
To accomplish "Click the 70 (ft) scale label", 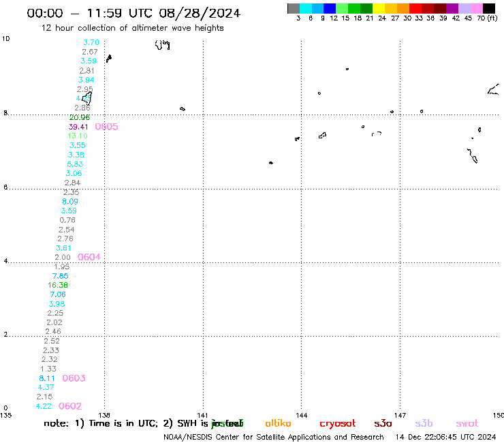I will coord(487,18).
